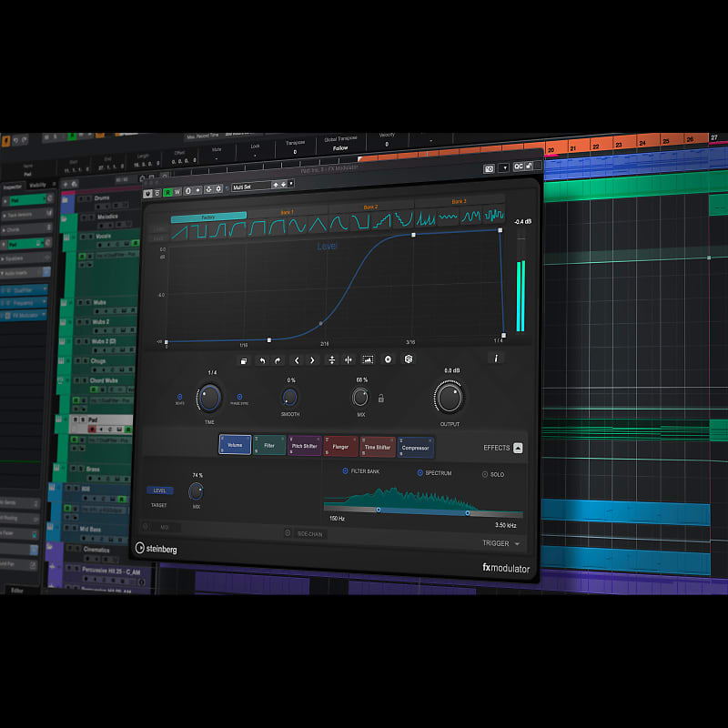Toggle the Beats button left of Time knob
Viewport: 728px width, 728px height.
tap(179, 397)
